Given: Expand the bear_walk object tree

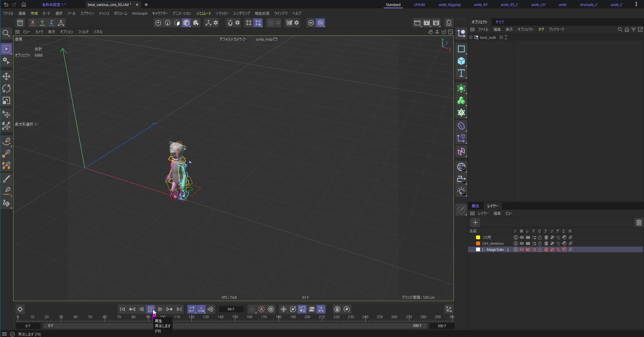Looking at the screenshot, I should tap(471, 38).
